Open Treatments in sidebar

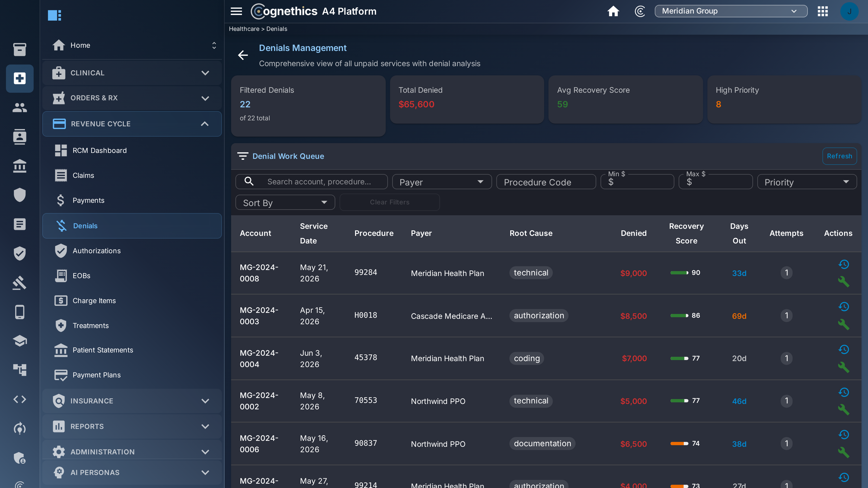[132, 325]
